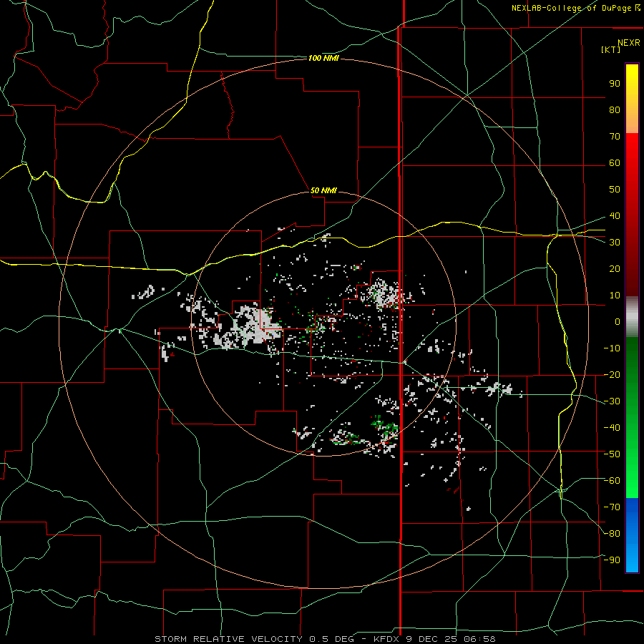Select the -70 scale value
Image resolution: width=644 pixels, height=644 pixels.
pyautogui.click(x=612, y=507)
